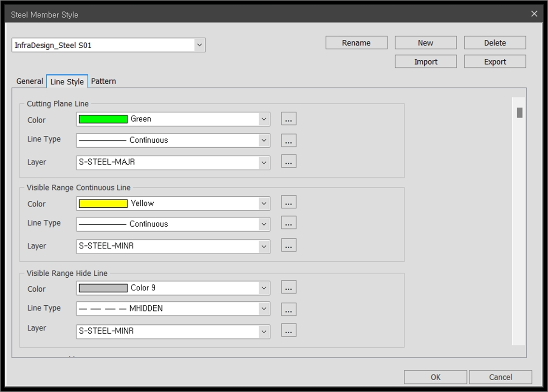Screen dimensions: 548x392
Task: Open browse button for Visible Range Hide Line color
Action: click(x=289, y=287)
